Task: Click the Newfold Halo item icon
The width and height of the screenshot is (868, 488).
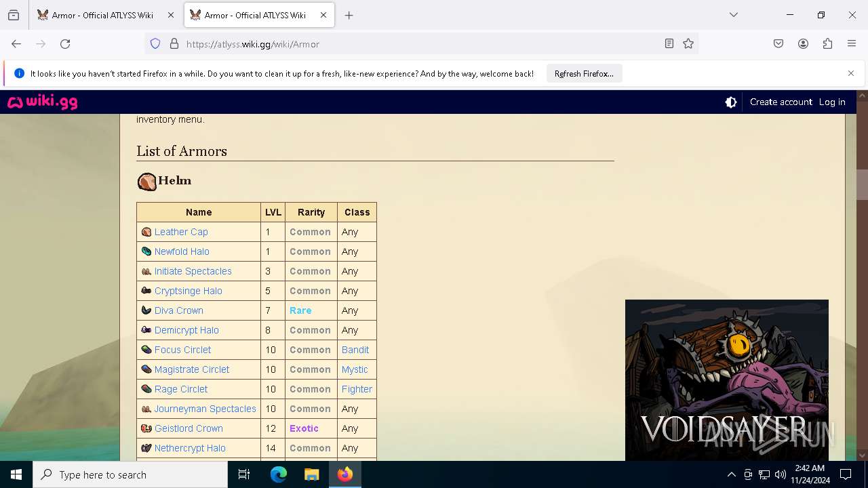Action: pos(146,251)
